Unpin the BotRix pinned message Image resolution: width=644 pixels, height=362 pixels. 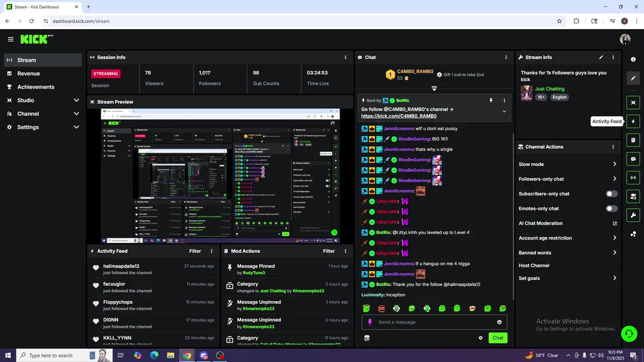coord(491,101)
